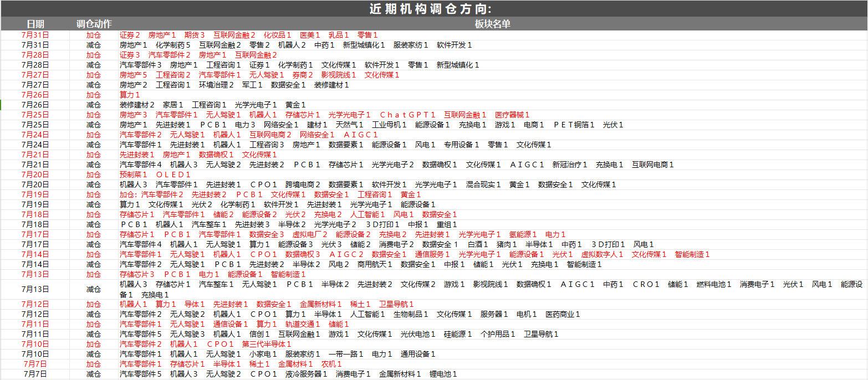
Task: Select "家居 1" in the 7月26日 减仓 row
Action: click(x=173, y=105)
